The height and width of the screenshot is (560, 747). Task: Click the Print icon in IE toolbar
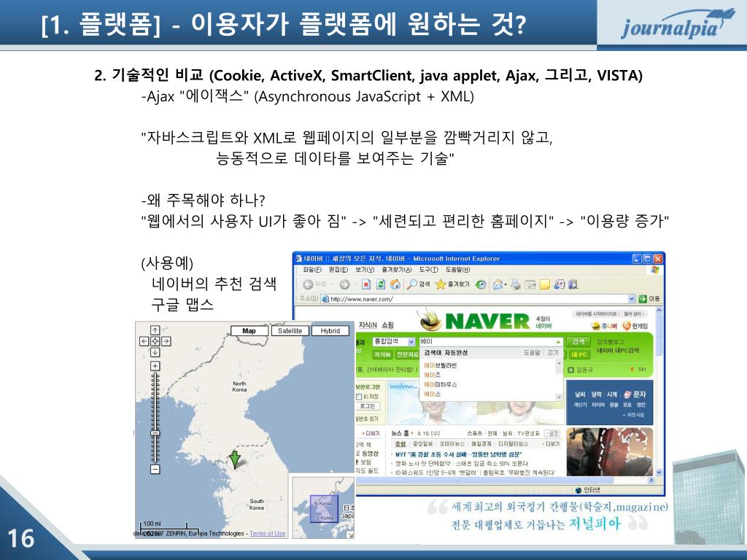pos(516,284)
